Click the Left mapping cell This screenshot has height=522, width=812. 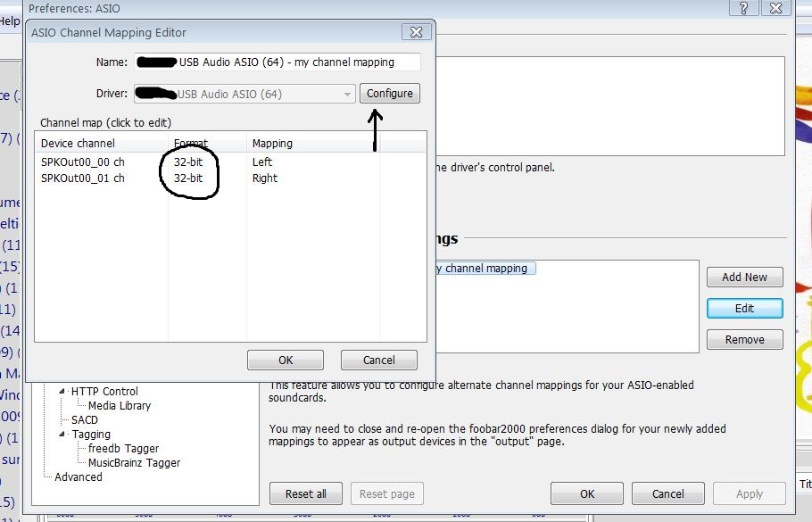(x=262, y=162)
